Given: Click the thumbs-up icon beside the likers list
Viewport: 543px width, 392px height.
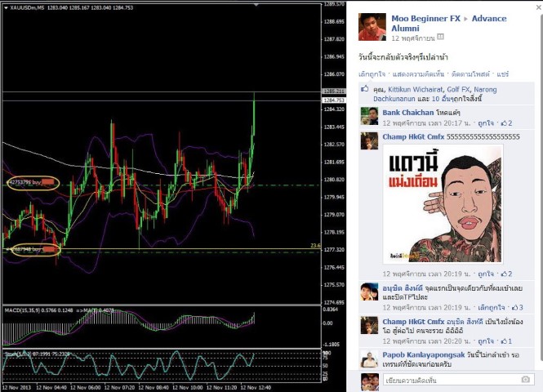Looking at the screenshot, I should [x=365, y=89].
